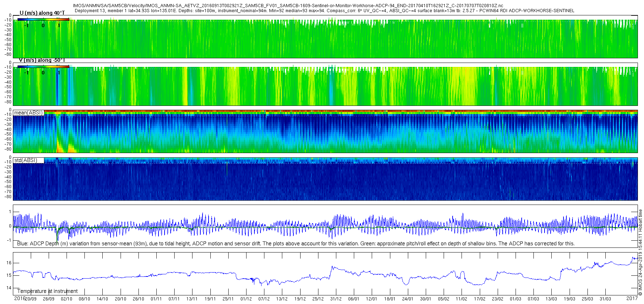This screenshot has height=304, width=644.
Task: Click the 23/02 date tick label
Action: click(x=497, y=299)
